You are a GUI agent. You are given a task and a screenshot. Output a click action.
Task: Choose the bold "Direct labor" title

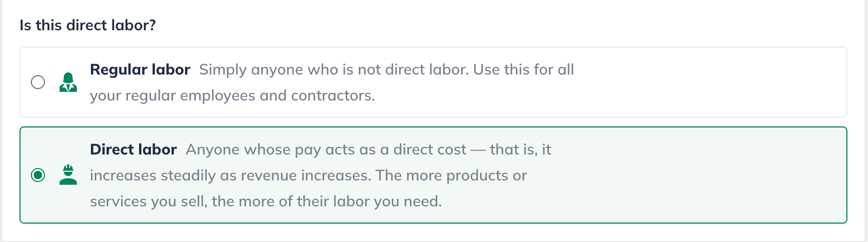134,150
